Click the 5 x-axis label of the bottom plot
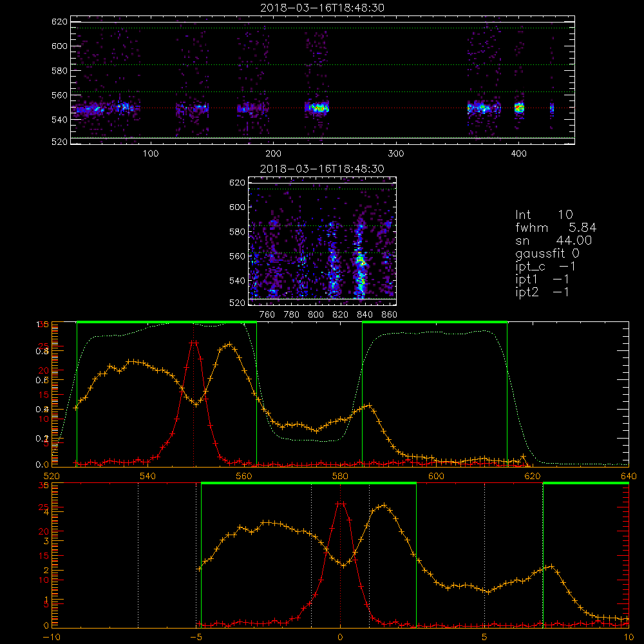The width and height of the screenshot is (644, 644). click(x=485, y=637)
